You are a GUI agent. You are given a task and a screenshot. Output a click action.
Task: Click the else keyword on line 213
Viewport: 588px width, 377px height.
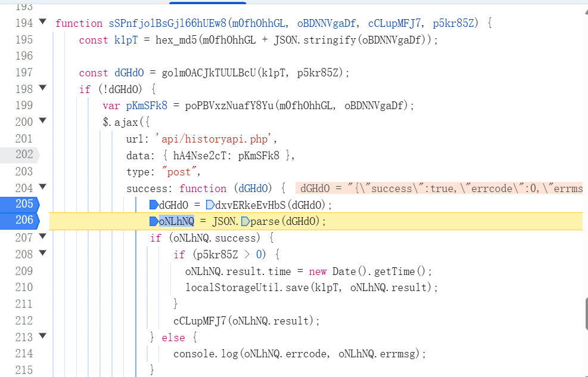click(x=173, y=337)
